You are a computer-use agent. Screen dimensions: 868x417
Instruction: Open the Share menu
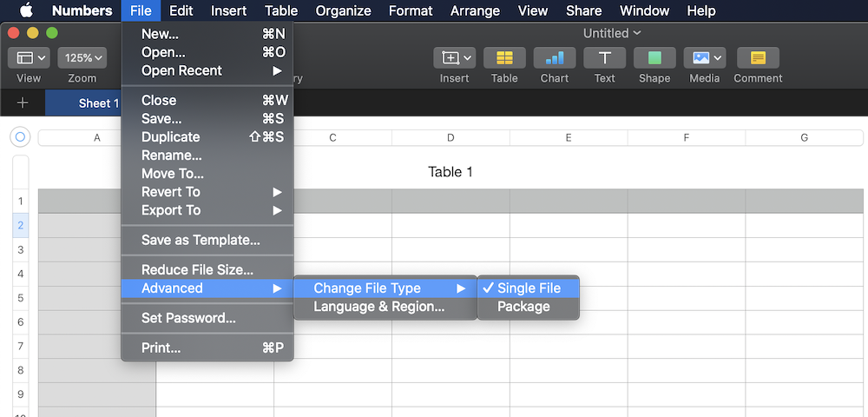click(583, 10)
